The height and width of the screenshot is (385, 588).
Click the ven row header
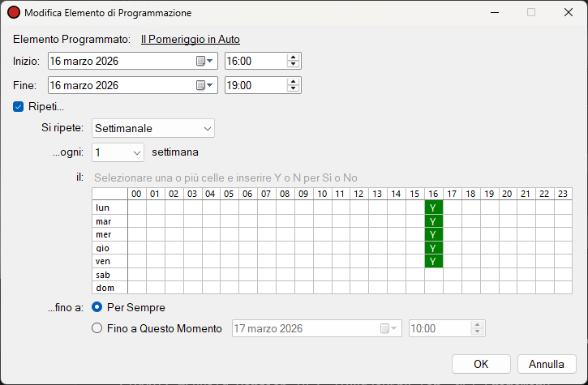109,261
